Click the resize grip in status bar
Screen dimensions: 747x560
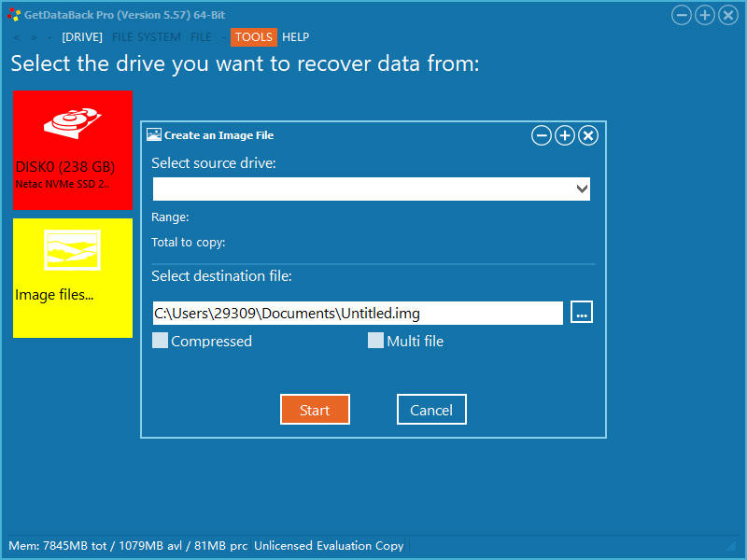(733, 546)
